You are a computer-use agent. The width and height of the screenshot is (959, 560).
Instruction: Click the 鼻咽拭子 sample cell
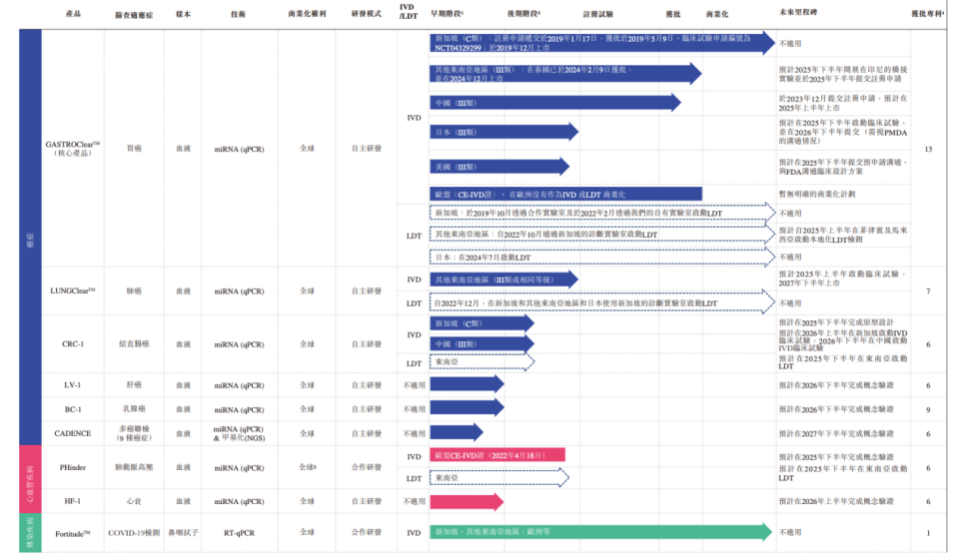(x=183, y=533)
